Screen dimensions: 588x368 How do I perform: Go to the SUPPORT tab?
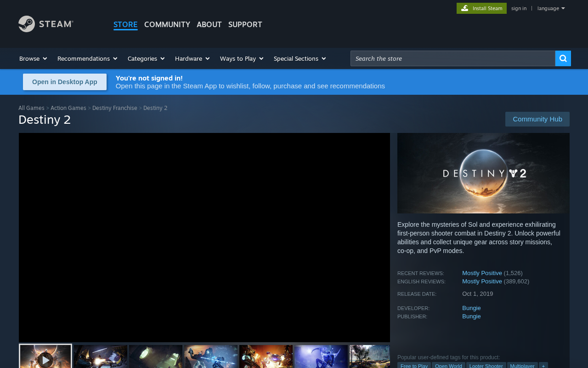point(245,24)
